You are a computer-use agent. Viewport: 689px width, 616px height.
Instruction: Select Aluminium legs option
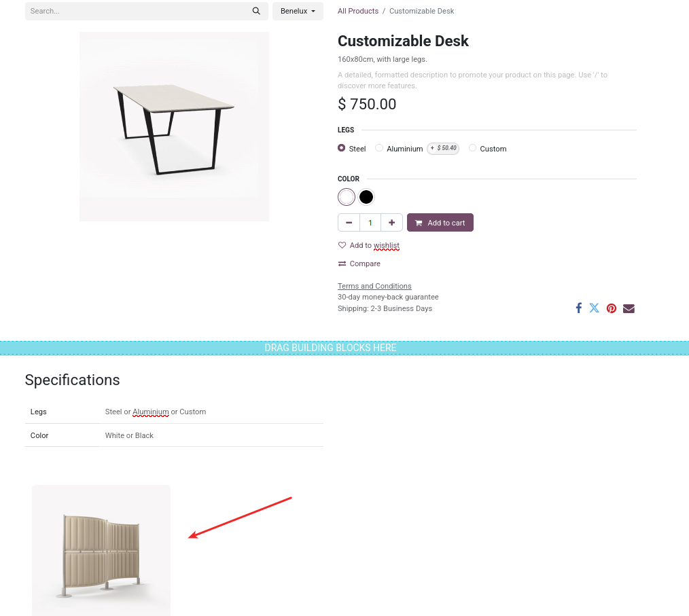point(379,148)
